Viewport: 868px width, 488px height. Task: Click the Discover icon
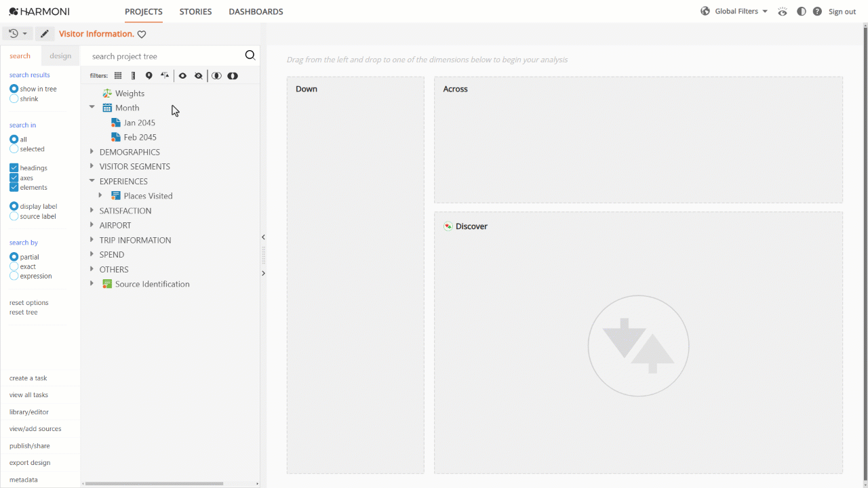tap(448, 226)
